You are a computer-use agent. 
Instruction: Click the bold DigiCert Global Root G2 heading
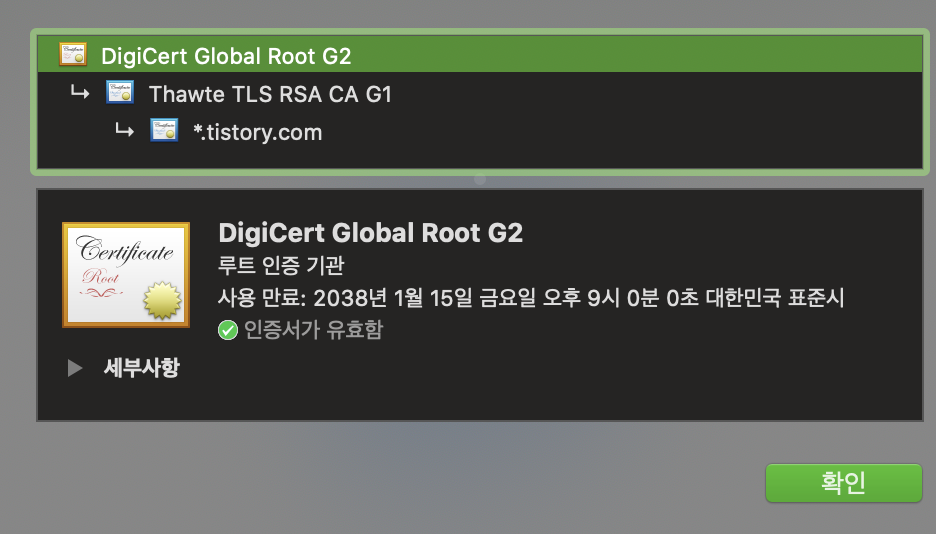371,233
